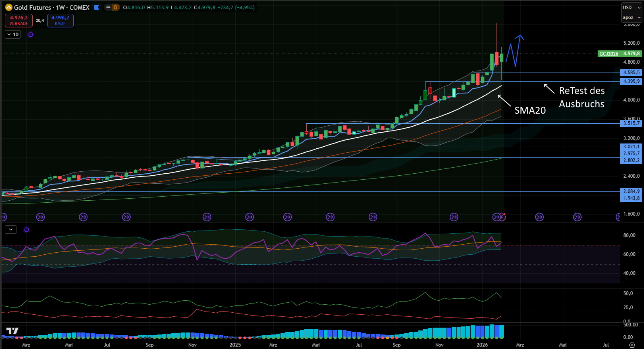Viewport: 644px width, 349px height.
Task: Select the ReTest des Ausbruchs annotation
Action: (582, 97)
